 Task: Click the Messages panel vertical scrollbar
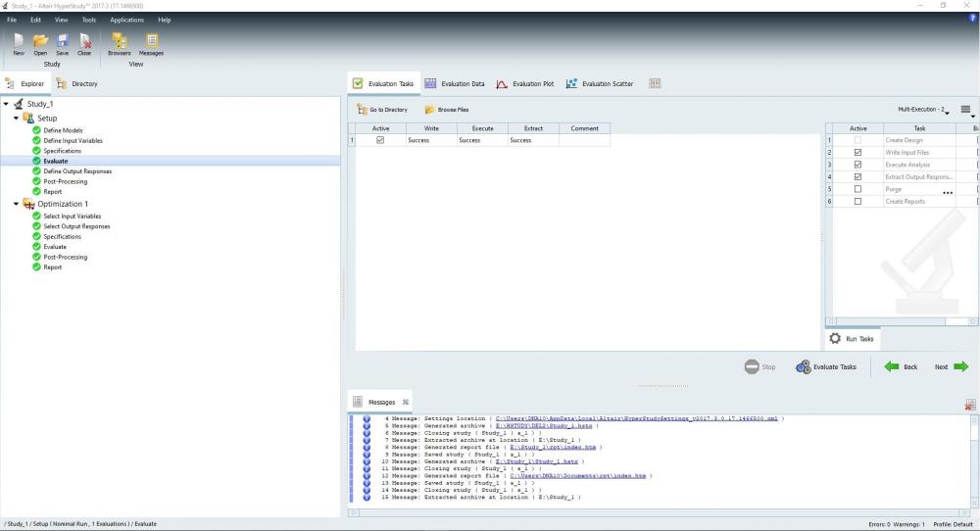(x=974, y=461)
